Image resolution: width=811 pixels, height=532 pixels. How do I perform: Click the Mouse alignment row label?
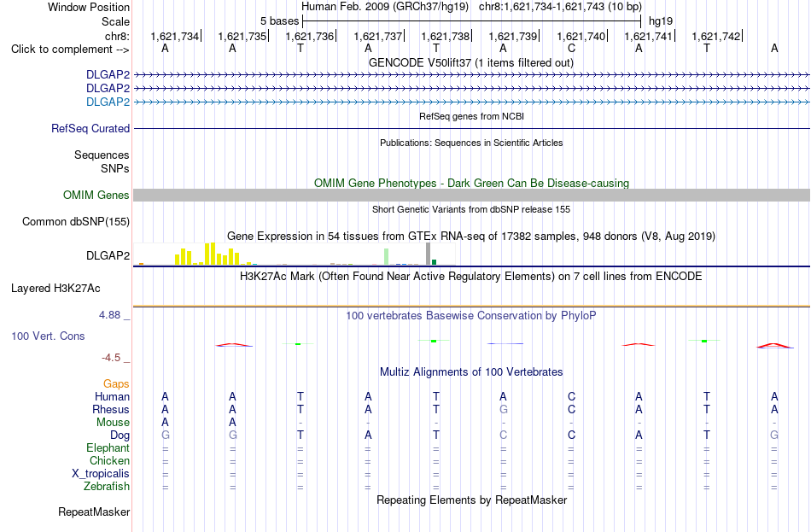pos(113,423)
